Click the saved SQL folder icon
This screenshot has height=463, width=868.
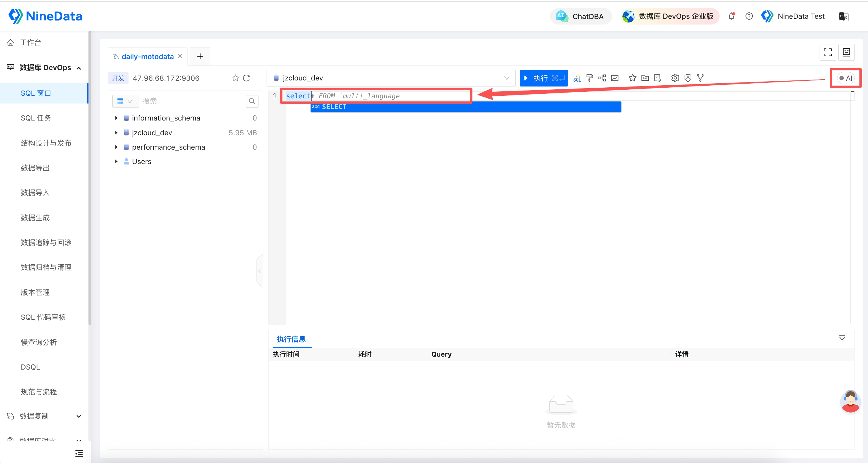pos(645,78)
